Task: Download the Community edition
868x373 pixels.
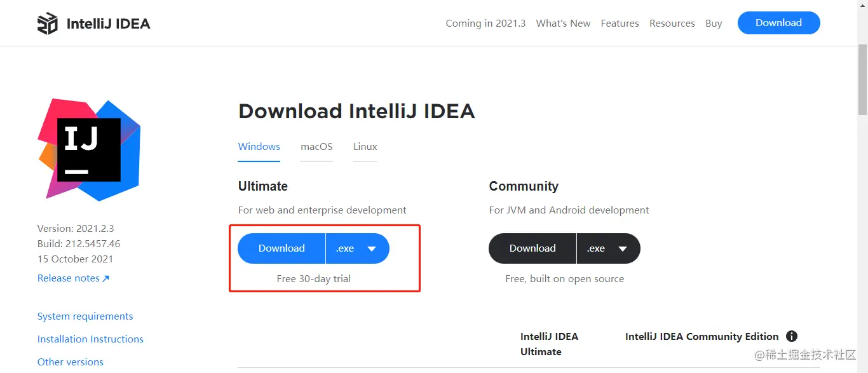Action: coord(532,248)
